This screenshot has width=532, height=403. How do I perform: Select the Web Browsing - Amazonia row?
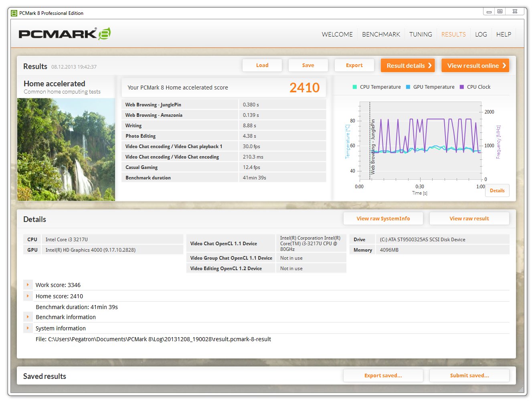pos(224,115)
